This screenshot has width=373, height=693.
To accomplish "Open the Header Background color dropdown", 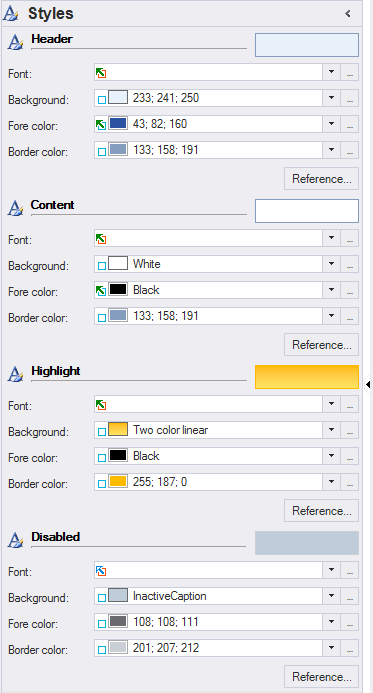I will (x=331, y=98).
